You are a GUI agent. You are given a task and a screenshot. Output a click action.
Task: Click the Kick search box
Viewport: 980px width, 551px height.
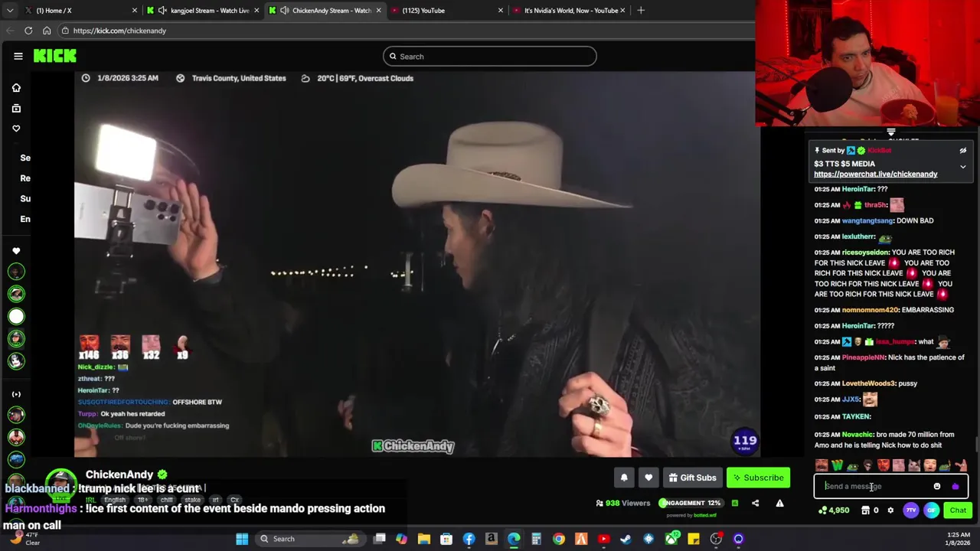[x=490, y=56]
